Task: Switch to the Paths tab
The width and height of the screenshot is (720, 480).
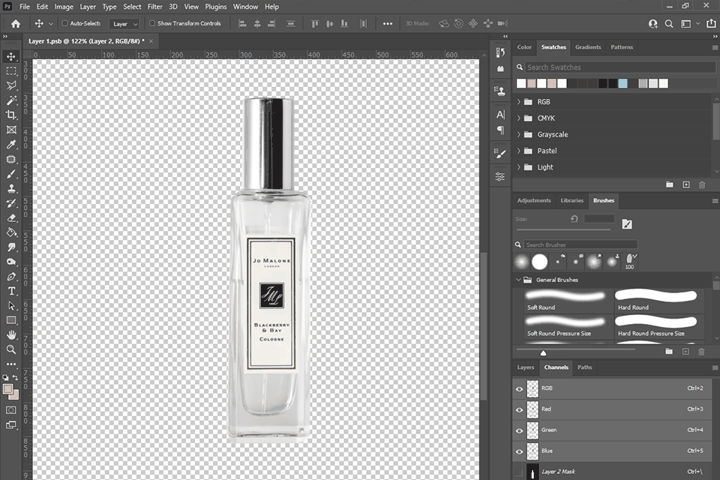Action: (585, 367)
